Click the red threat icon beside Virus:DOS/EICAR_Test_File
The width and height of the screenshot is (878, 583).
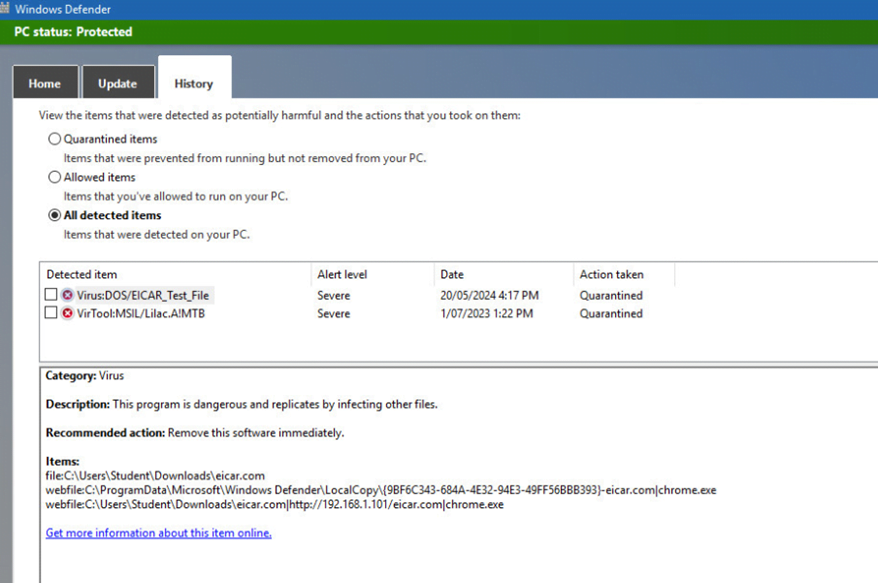click(x=67, y=295)
